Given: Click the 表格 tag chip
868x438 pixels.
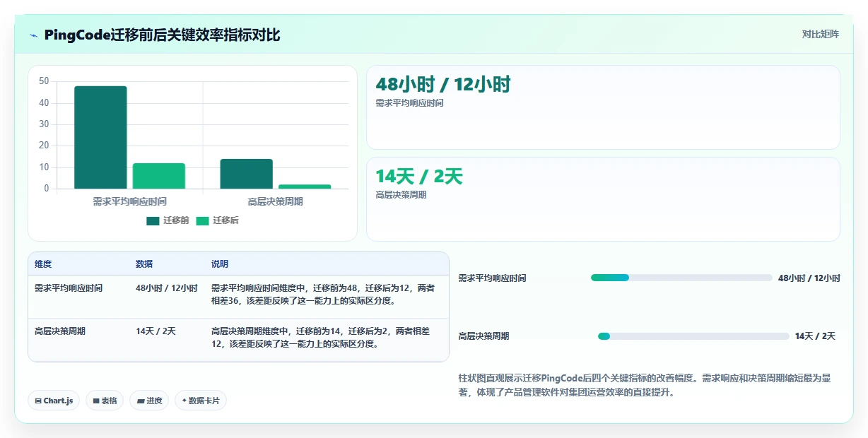Looking at the screenshot, I should [x=105, y=401].
